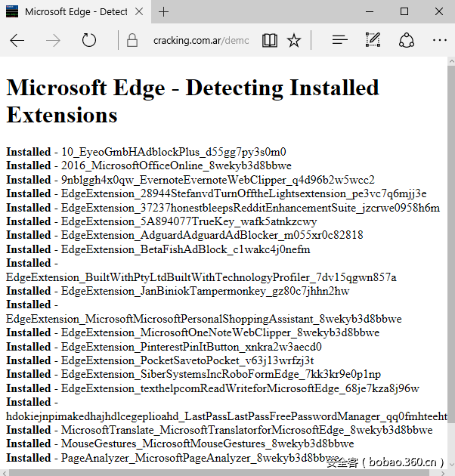This screenshot has width=455, height=476.
Task: Open the More actions menu
Action: coord(440,40)
